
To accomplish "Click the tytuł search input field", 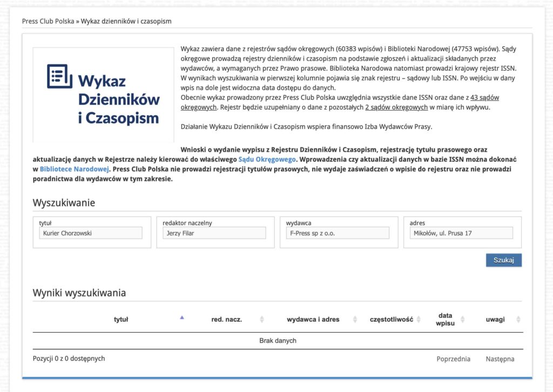I will 91,233.
